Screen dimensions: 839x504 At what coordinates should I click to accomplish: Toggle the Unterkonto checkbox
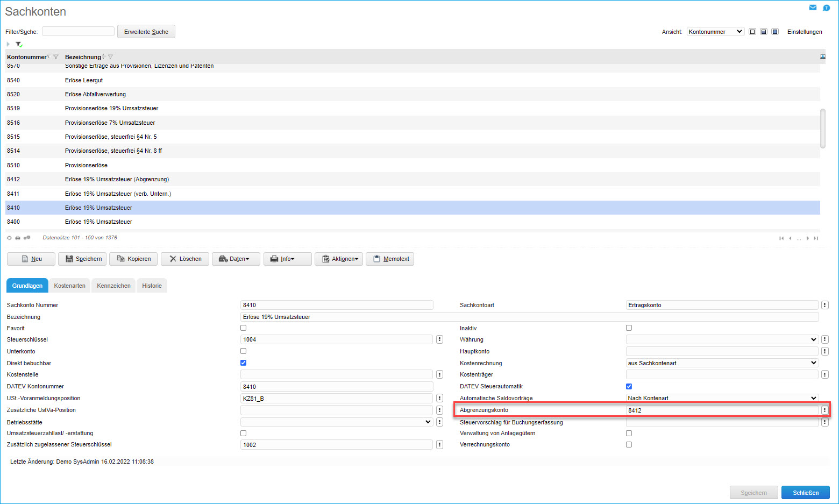243,351
